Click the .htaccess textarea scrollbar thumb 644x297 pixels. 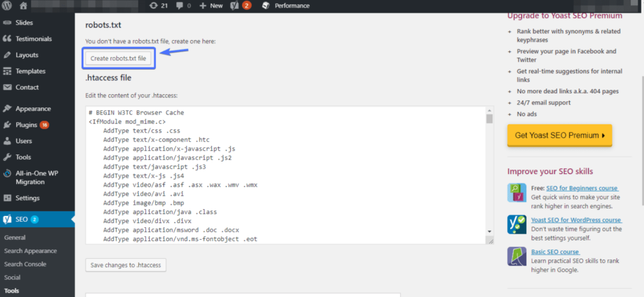[x=489, y=119]
